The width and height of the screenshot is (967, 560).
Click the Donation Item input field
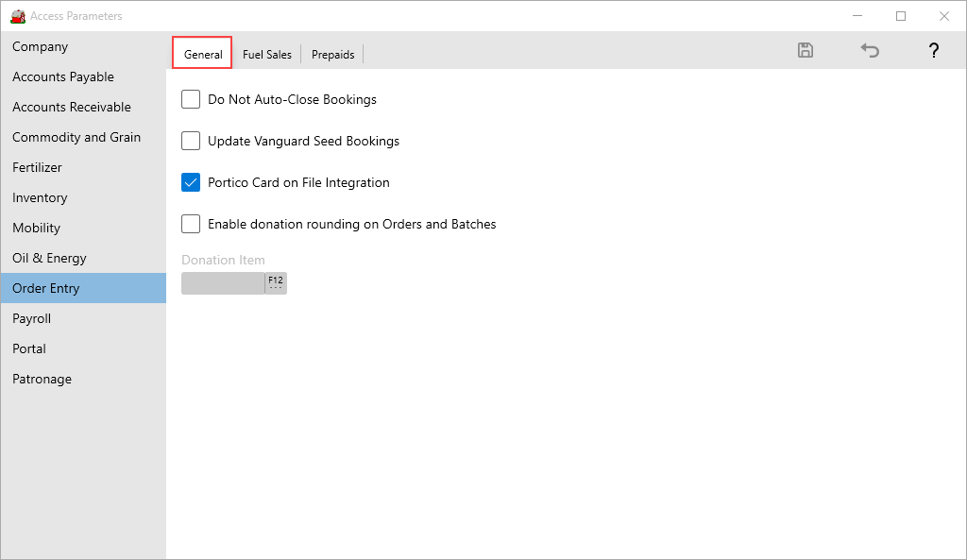point(223,283)
